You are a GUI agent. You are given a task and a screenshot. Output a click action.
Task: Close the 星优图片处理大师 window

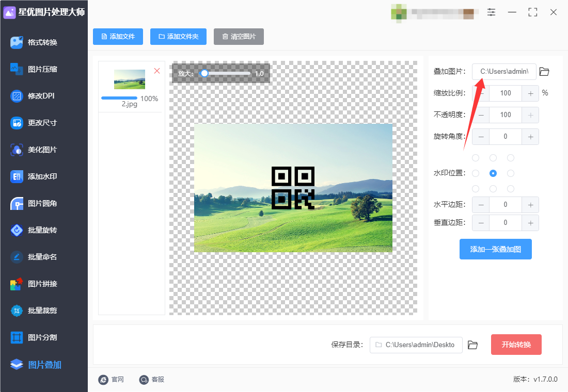click(554, 12)
